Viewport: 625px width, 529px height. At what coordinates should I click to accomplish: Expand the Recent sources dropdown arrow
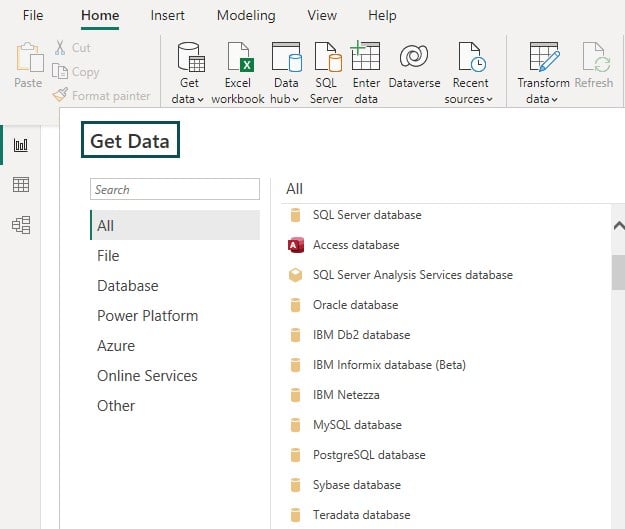[x=489, y=99]
